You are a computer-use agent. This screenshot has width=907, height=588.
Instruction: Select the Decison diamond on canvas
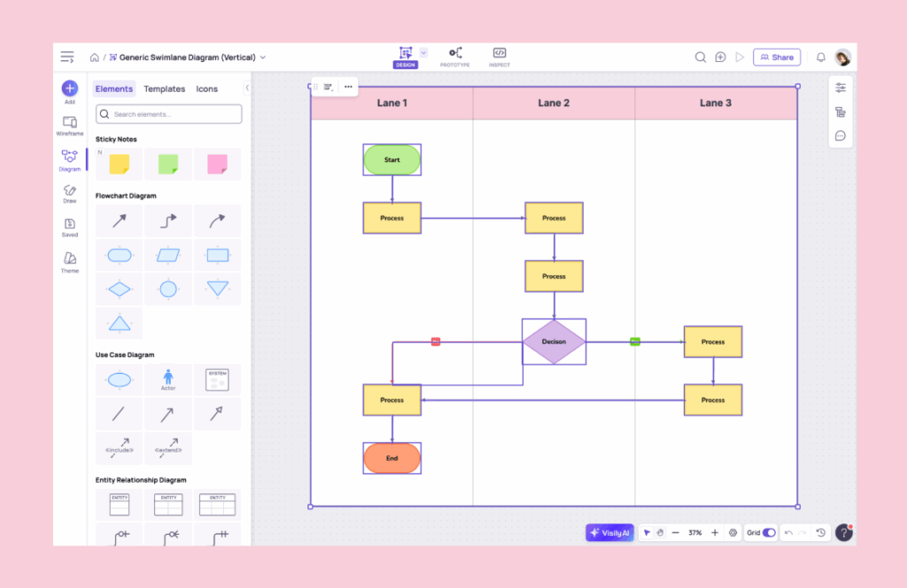(554, 342)
